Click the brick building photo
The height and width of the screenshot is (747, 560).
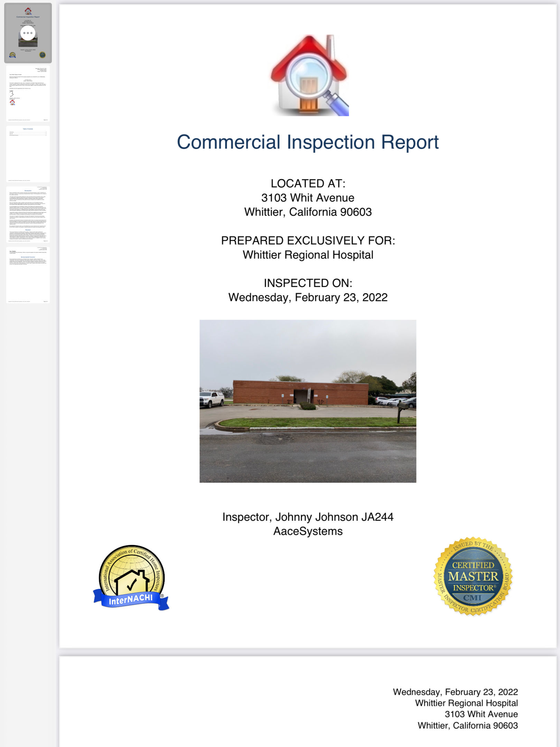[308, 401]
